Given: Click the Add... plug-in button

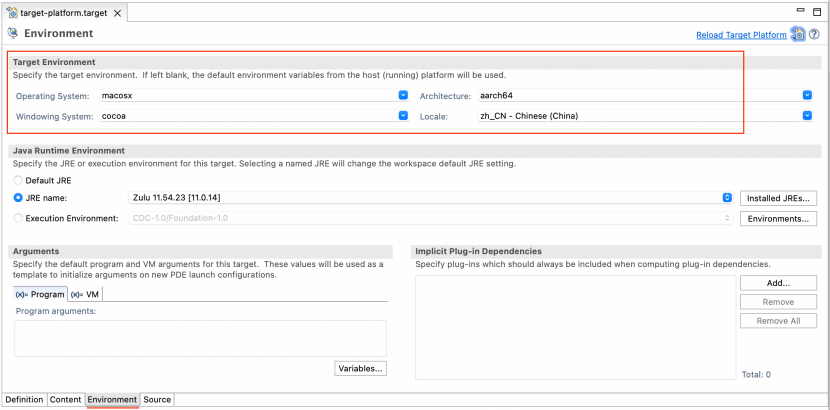Looking at the screenshot, I should pos(778,283).
